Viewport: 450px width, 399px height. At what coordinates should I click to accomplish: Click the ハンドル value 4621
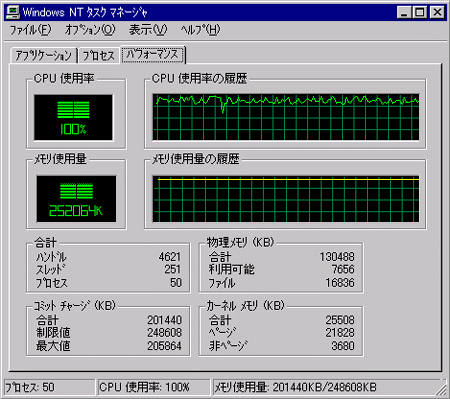click(x=169, y=257)
